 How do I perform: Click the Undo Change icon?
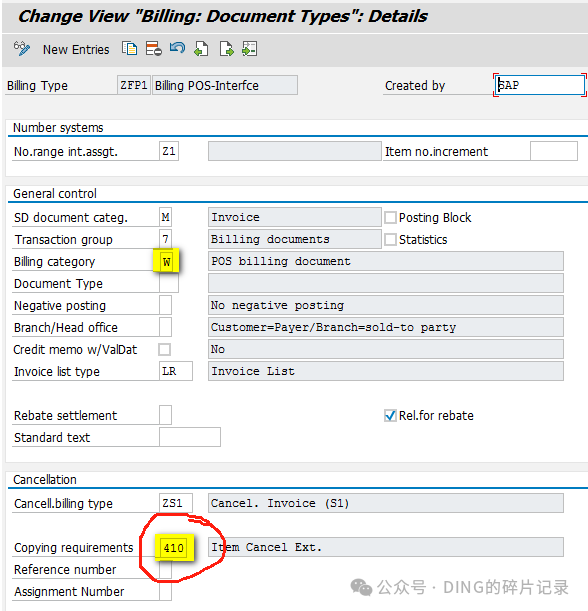pos(177,49)
